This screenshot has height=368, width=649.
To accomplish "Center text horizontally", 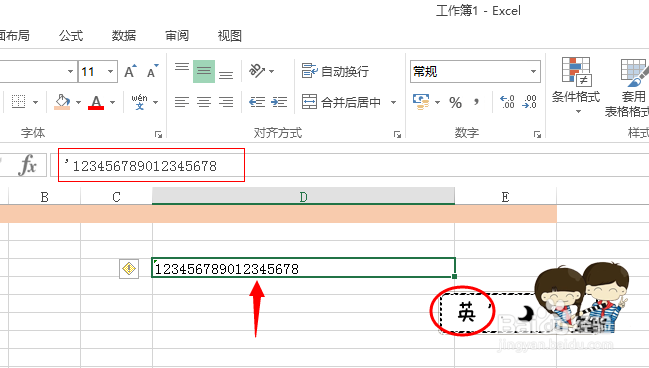I will coord(204,102).
